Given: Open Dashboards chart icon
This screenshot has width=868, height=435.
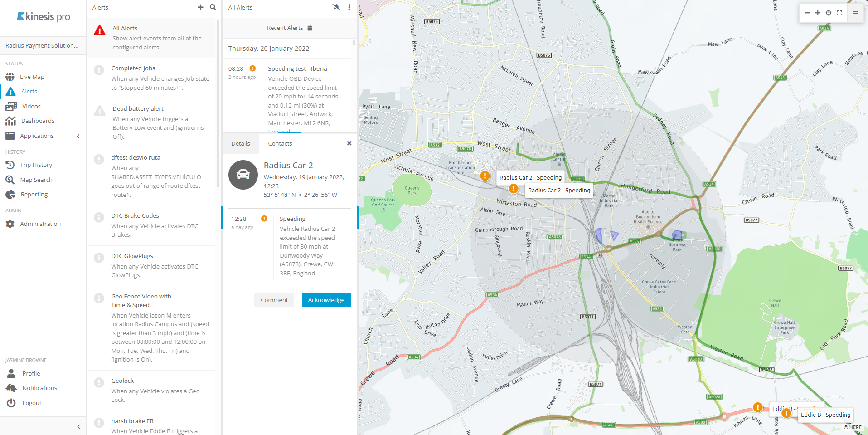Looking at the screenshot, I should point(10,121).
